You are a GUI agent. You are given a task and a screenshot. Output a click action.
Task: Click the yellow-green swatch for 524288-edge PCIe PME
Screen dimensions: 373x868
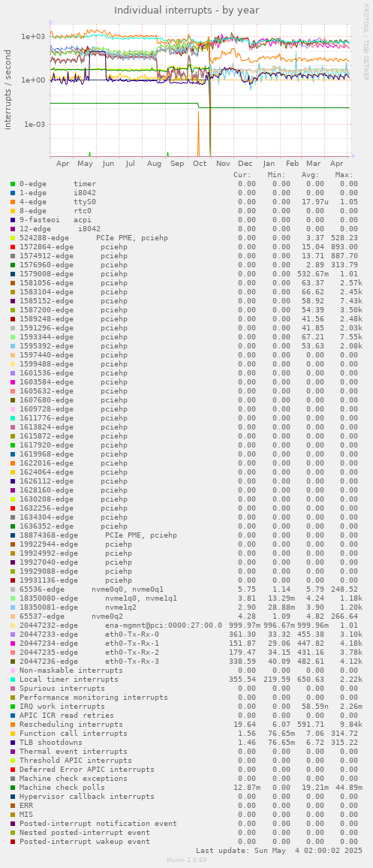click(13, 238)
